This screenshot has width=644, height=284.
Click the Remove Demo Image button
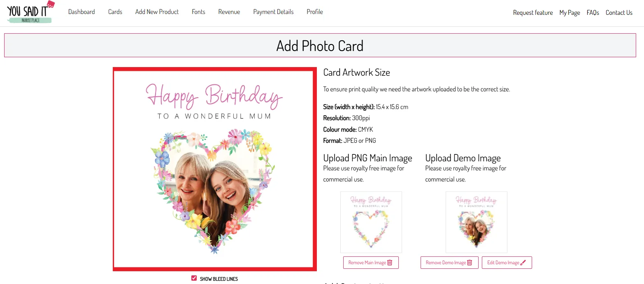coord(449,263)
